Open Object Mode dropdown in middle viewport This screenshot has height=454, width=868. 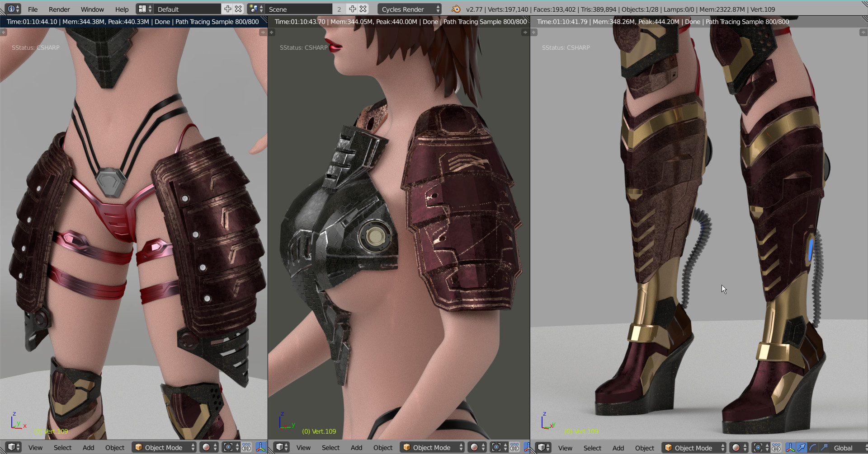[433, 447]
